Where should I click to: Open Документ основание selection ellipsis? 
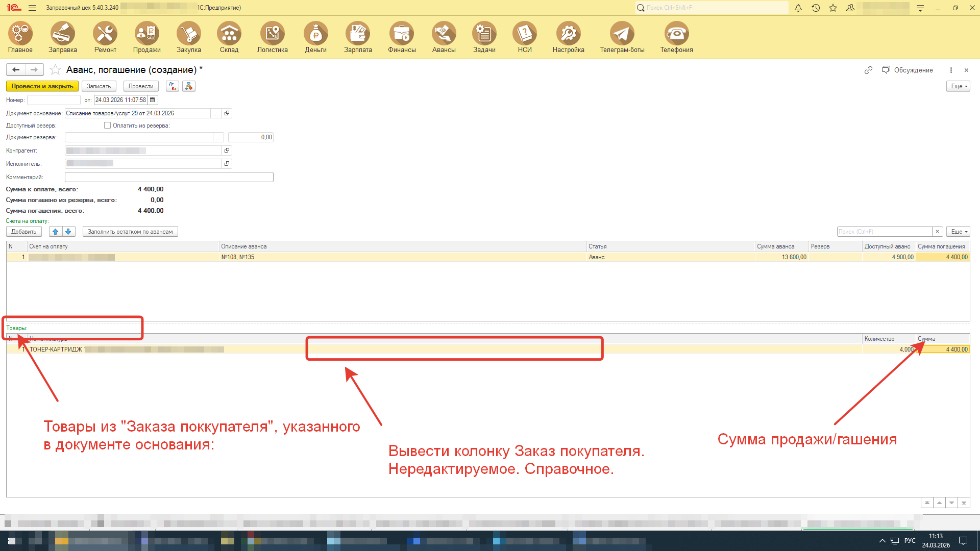pyautogui.click(x=216, y=113)
